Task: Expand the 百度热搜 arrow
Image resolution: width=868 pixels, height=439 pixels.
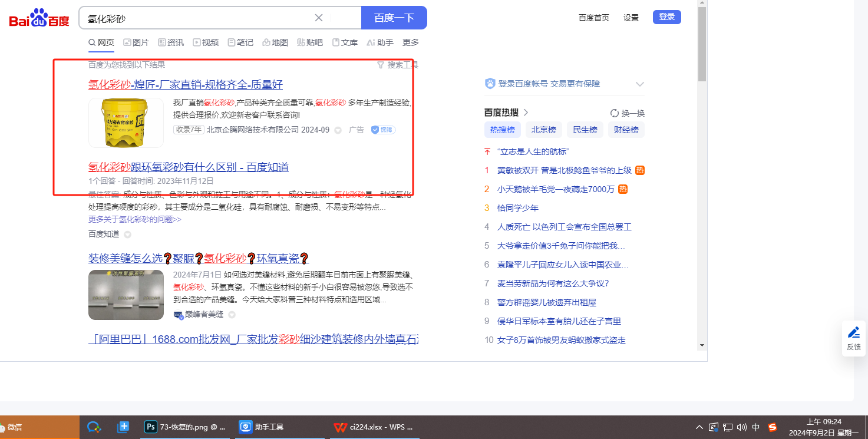Action: coord(526,113)
